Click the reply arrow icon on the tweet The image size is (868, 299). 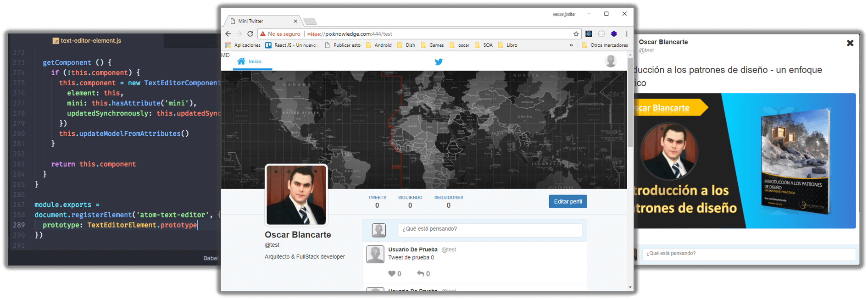click(x=420, y=274)
